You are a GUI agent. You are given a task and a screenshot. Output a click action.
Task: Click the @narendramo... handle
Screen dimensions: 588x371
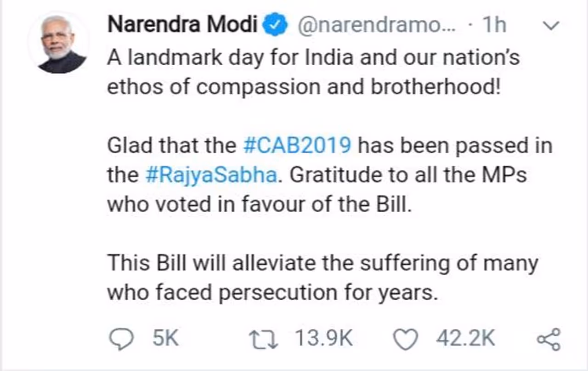(x=377, y=26)
